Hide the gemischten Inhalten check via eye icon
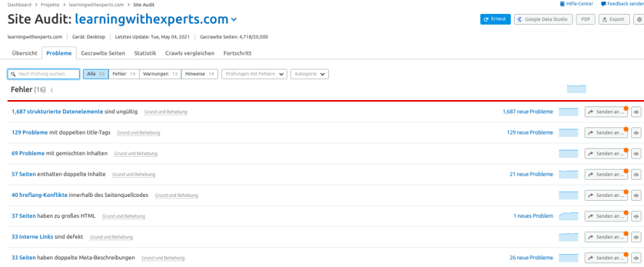 pos(636,153)
